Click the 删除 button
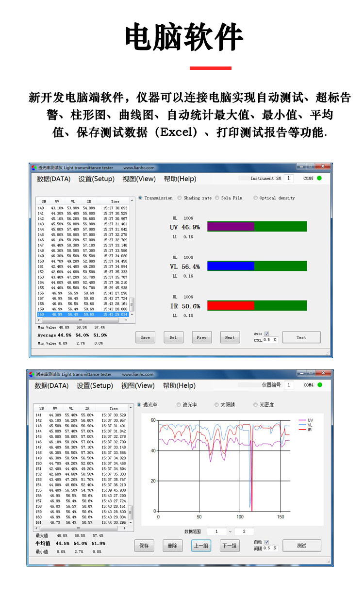Viewport: 364px width, 598px height. [x=173, y=546]
